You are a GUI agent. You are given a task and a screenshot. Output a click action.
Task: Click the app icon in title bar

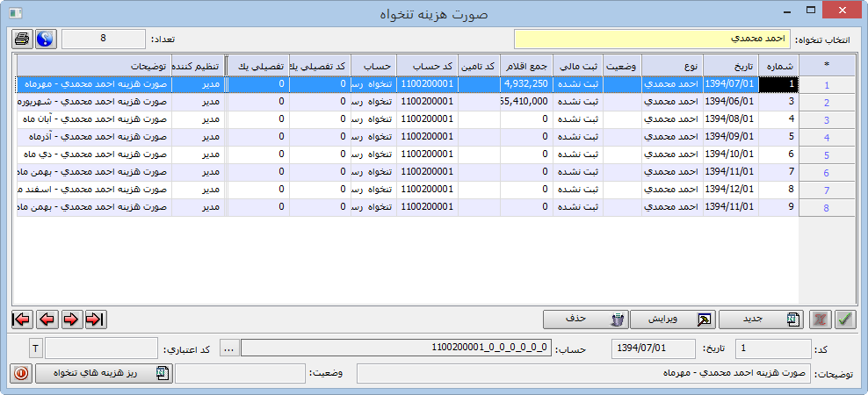coord(16,12)
